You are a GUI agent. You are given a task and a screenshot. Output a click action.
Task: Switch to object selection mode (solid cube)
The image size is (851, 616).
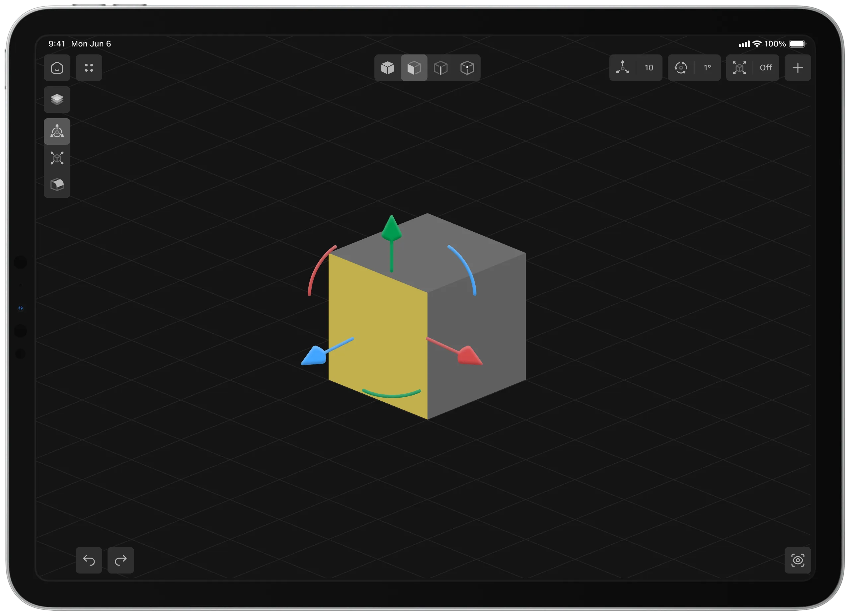[388, 67]
